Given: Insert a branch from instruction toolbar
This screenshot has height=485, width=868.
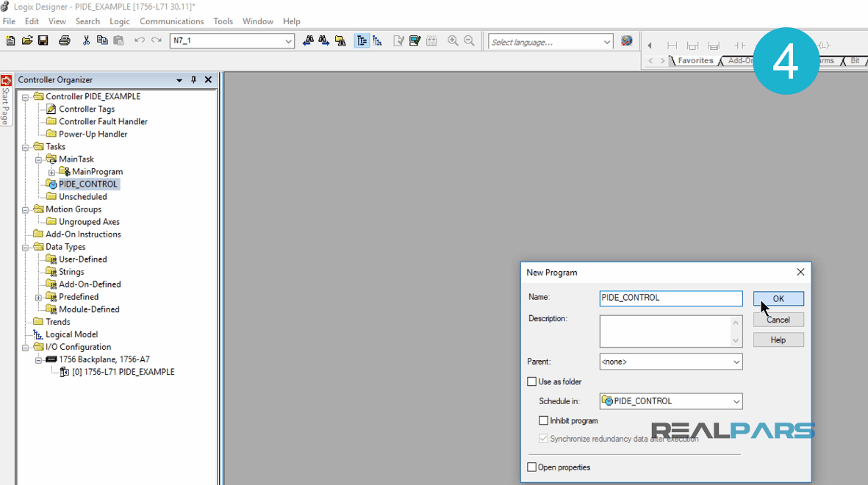Looking at the screenshot, I should [692, 46].
